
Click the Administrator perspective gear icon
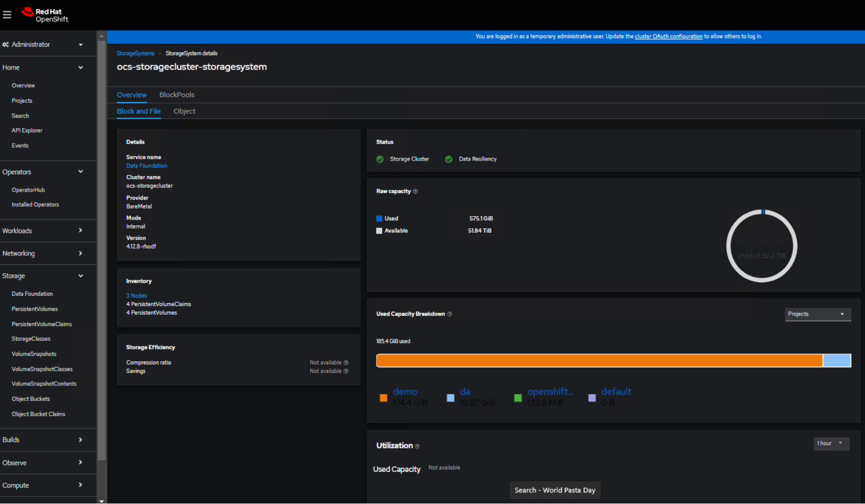6,45
